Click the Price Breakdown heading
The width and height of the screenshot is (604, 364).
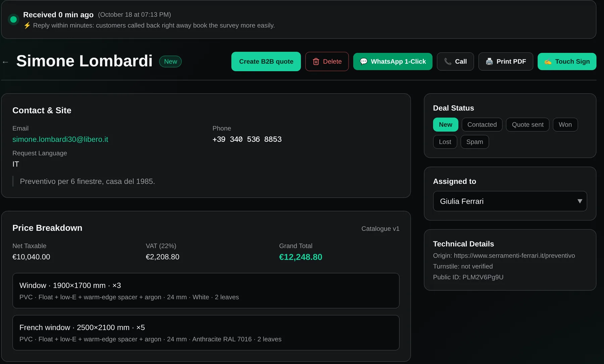[47, 228]
